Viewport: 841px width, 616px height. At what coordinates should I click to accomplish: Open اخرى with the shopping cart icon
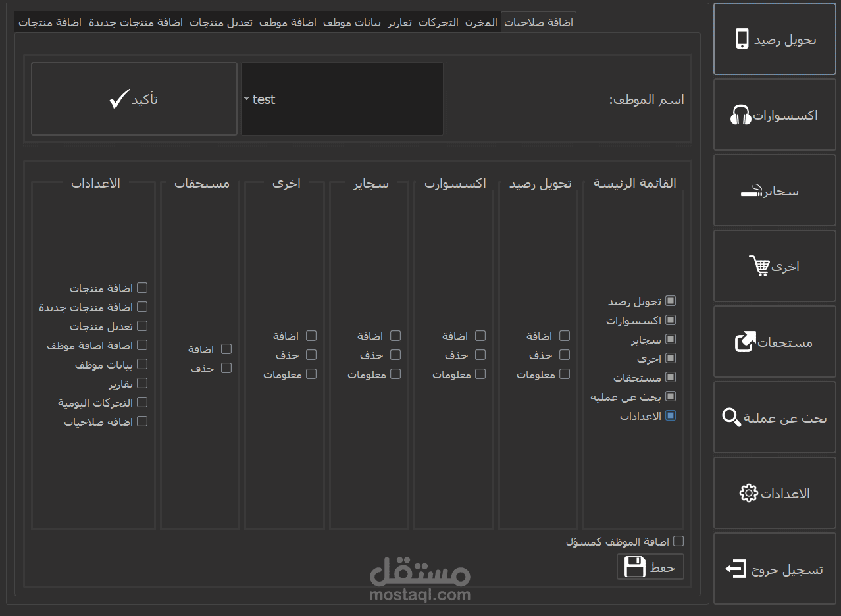[759, 266]
